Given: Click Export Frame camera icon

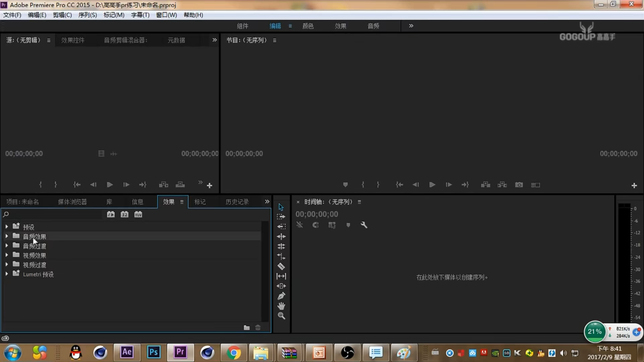Looking at the screenshot, I should click(x=519, y=185).
